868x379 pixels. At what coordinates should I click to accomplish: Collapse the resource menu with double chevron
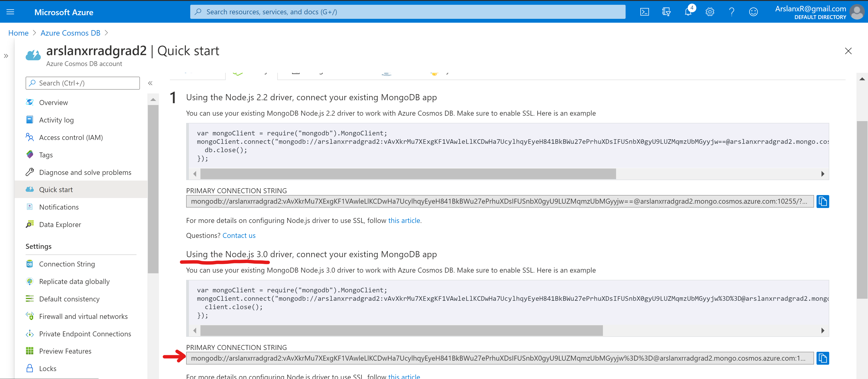pyautogui.click(x=150, y=83)
